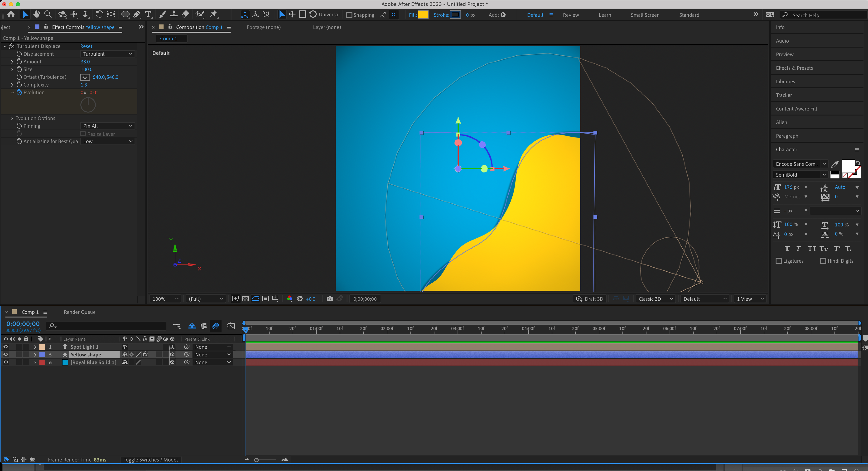
Task: Open the Rotation tool
Action: (99, 14)
